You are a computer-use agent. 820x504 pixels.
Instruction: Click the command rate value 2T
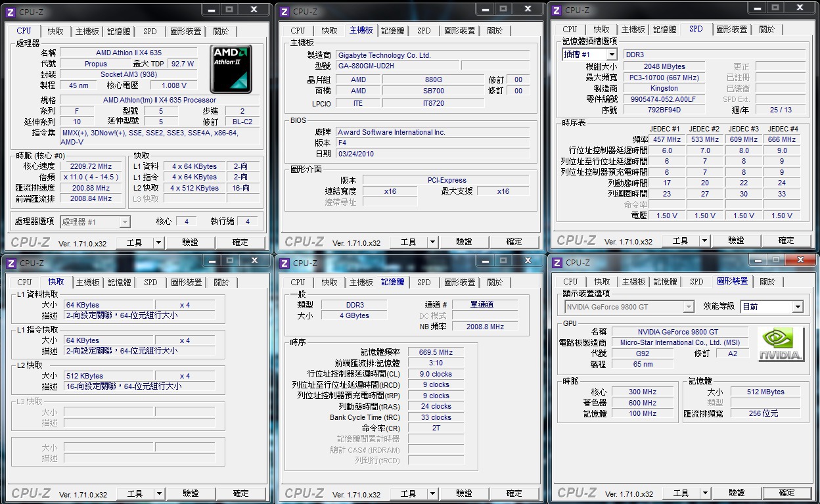(x=436, y=428)
